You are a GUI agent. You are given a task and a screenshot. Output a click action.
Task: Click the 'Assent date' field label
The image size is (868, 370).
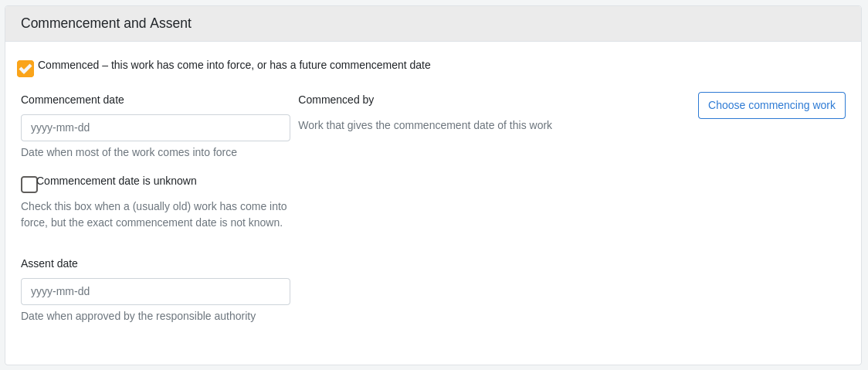click(x=49, y=263)
